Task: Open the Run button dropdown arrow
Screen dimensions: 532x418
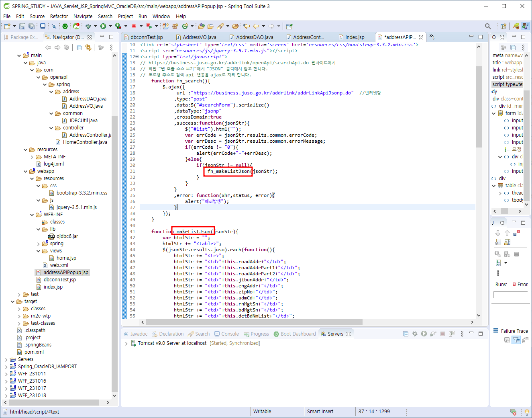Action: [x=110, y=26]
